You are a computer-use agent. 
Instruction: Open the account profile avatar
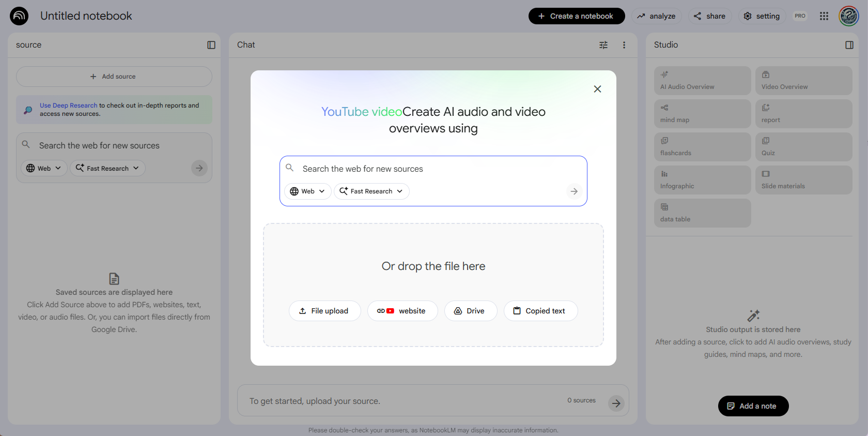point(849,16)
